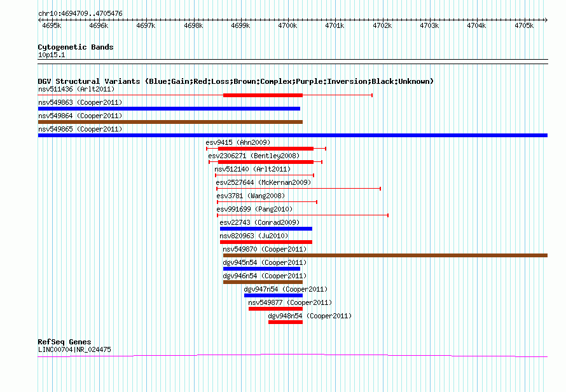Open the nsv549864 (Cooper2011) label
The height and width of the screenshot is (392, 566).
point(80,116)
